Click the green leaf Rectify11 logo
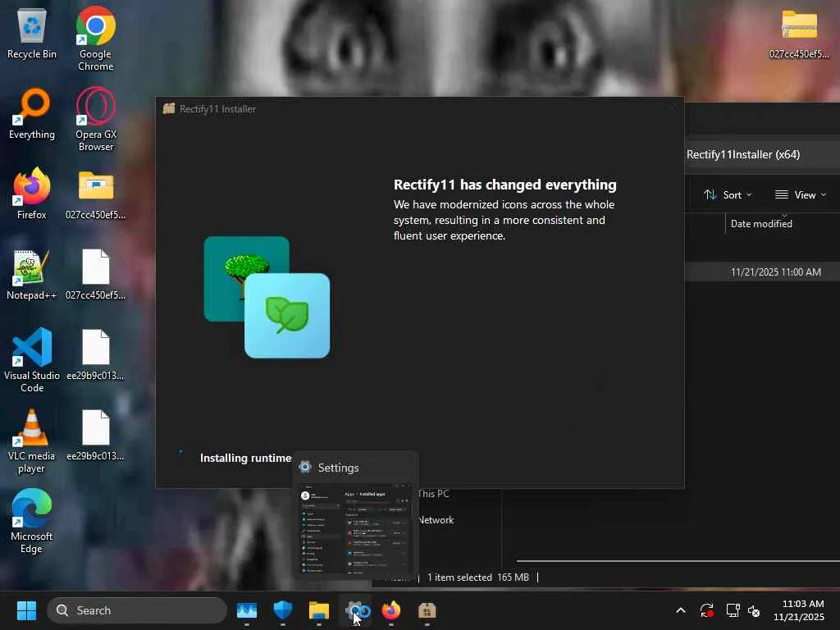840x630 pixels. 287,316
